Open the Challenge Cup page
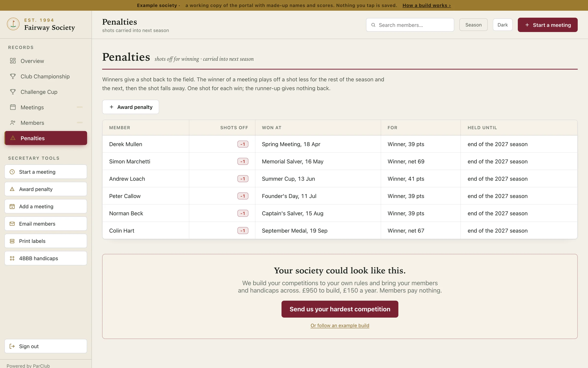 46,92
